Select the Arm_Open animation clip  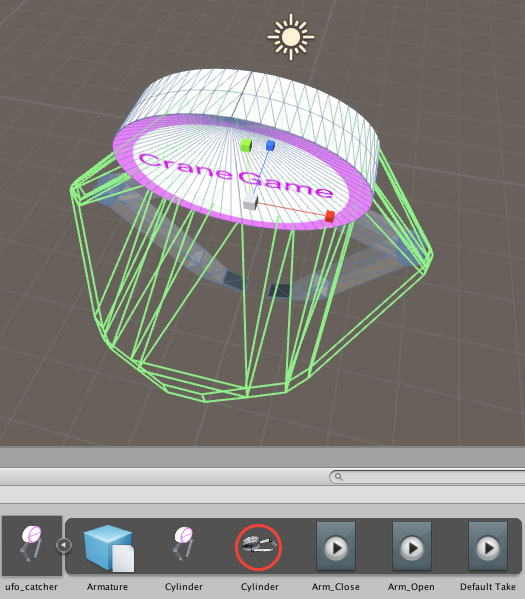click(x=412, y=546)
